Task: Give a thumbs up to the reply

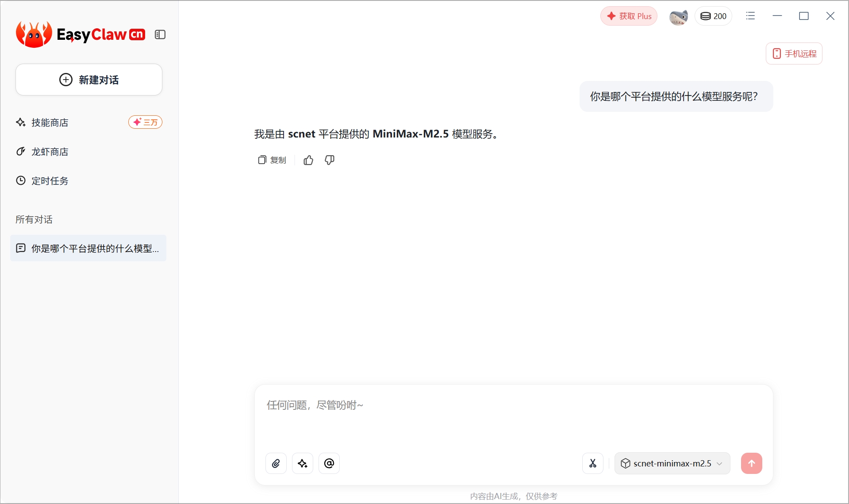Action: tap(308, 160)
